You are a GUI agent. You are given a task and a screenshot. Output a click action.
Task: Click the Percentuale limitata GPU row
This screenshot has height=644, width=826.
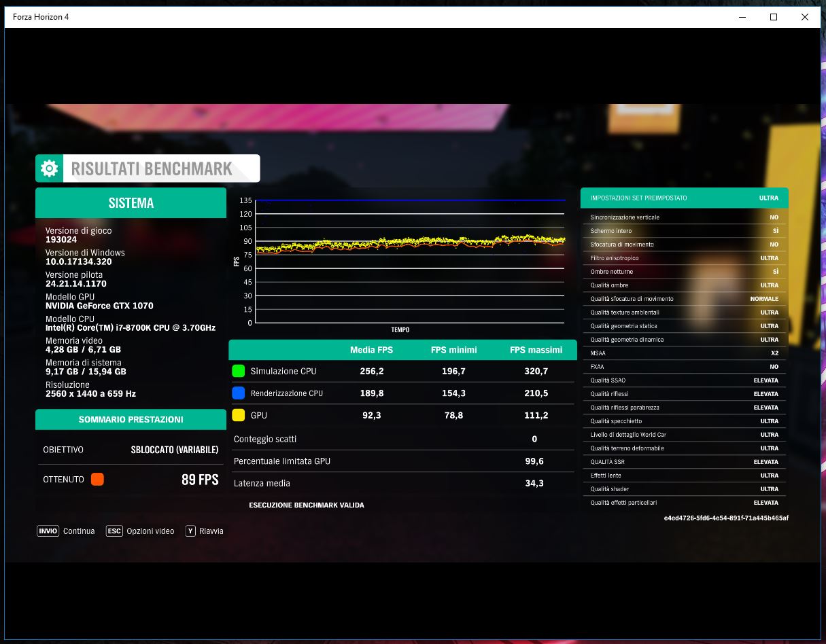click(x=402, y=461)
